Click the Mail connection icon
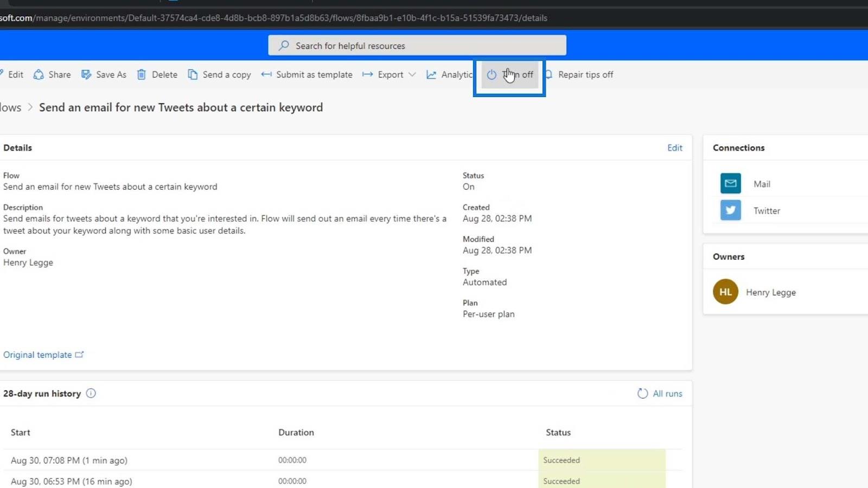This screenshot has height=488, width=868. 731,183
